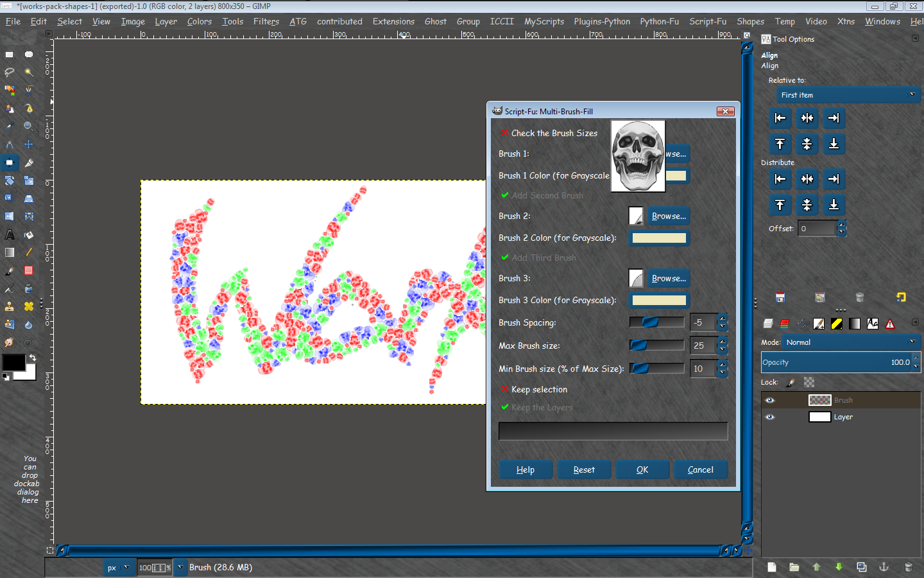This screenshot has height=578, width=924.
Task: Lower the layer one step
Action: point(839,567)
